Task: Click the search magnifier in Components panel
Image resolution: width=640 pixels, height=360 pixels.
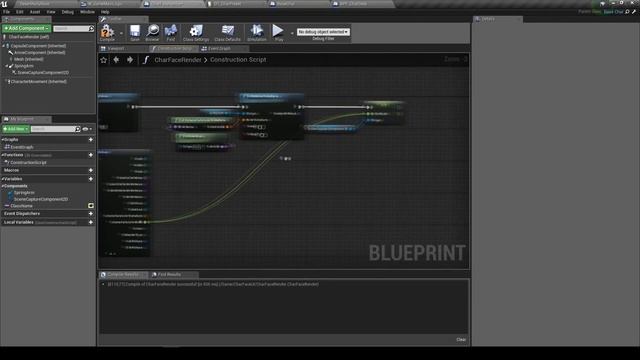Action: click(x=91, y=29)
